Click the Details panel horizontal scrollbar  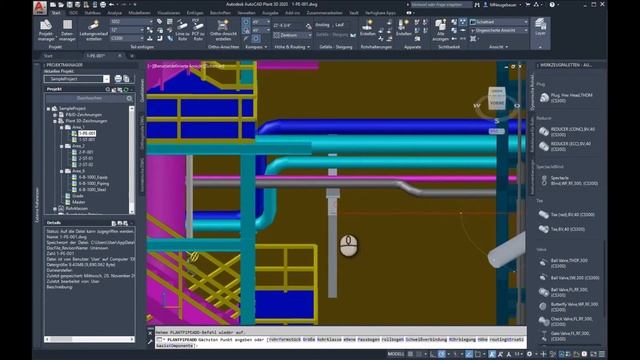[x=89, y=339]
